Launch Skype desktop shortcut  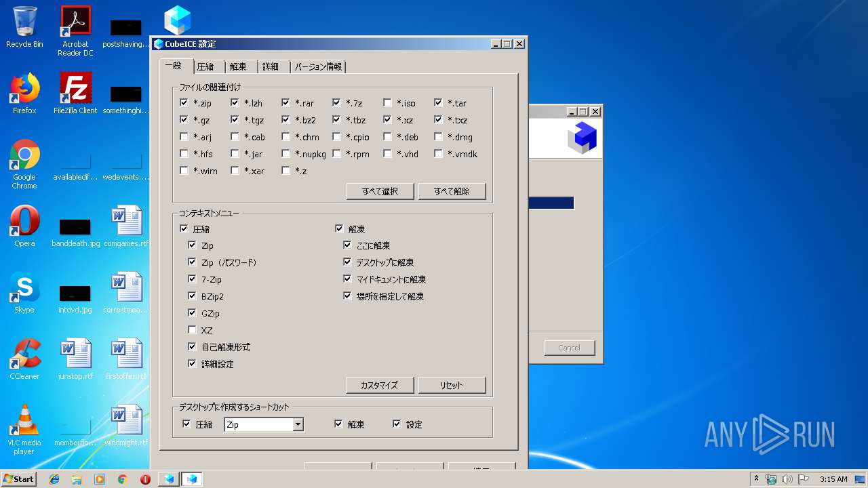pos(24,293)
